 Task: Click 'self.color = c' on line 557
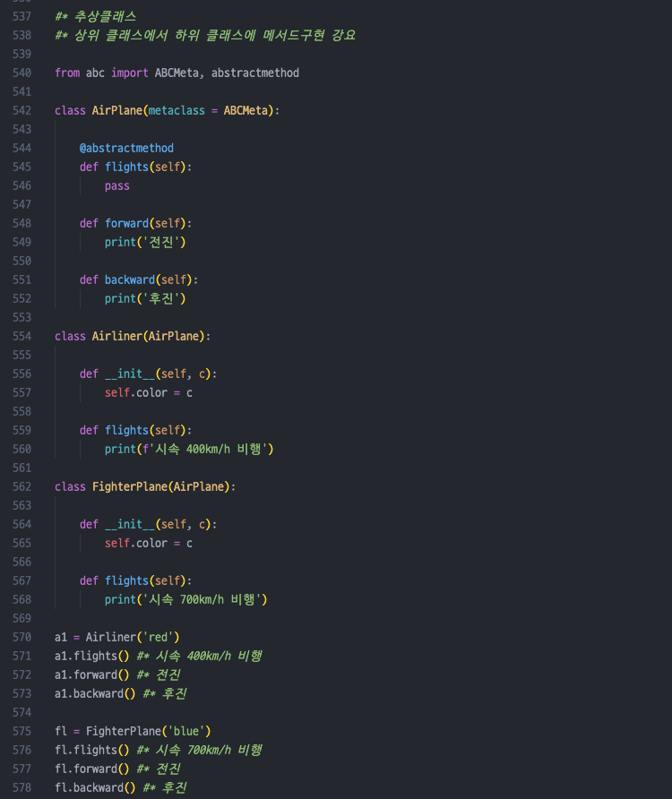pyautogui.click(x=149, y=393)
